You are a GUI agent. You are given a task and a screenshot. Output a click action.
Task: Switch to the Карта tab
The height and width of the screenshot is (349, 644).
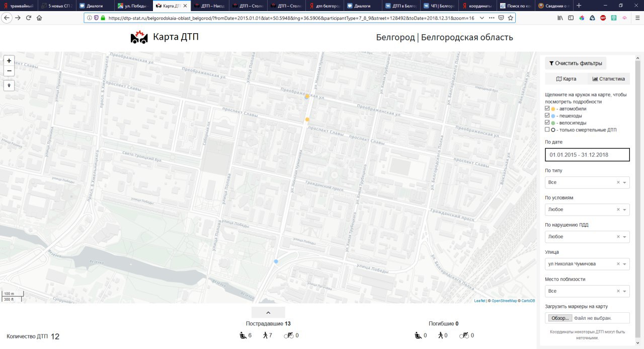tap(566, 79)
